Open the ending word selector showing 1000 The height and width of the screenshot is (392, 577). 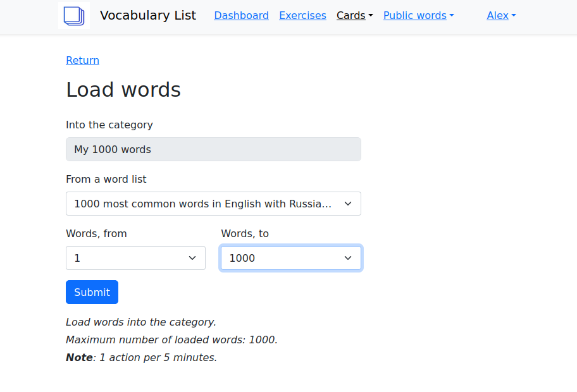click(282, 258)
